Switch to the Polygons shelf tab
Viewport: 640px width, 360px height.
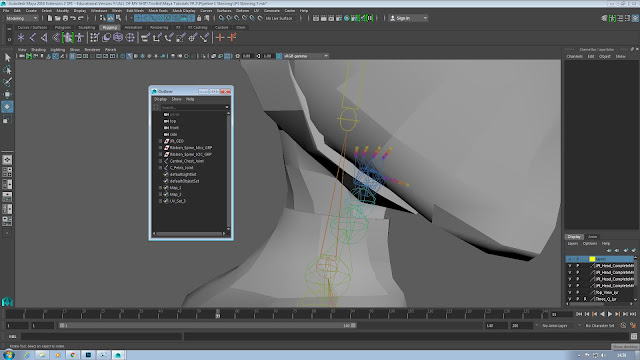[x=62, y=27]
